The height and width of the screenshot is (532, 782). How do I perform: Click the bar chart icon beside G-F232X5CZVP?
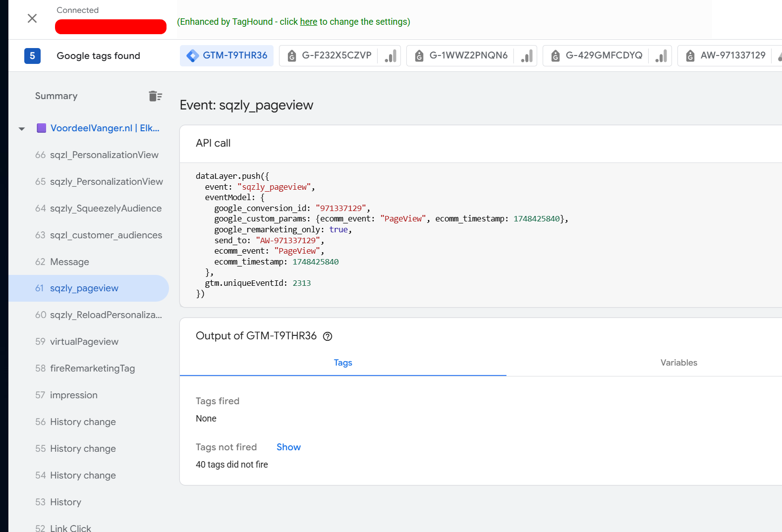pos(391,55)
